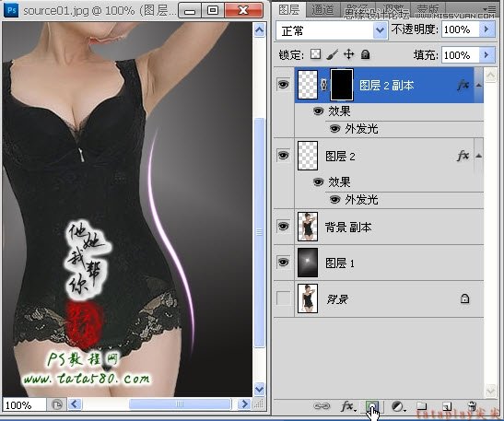Click 图层 2 layer thumbnail
The width and height of the screenshot is (504, 421).
pyautogui.click(x=308, y=156)
